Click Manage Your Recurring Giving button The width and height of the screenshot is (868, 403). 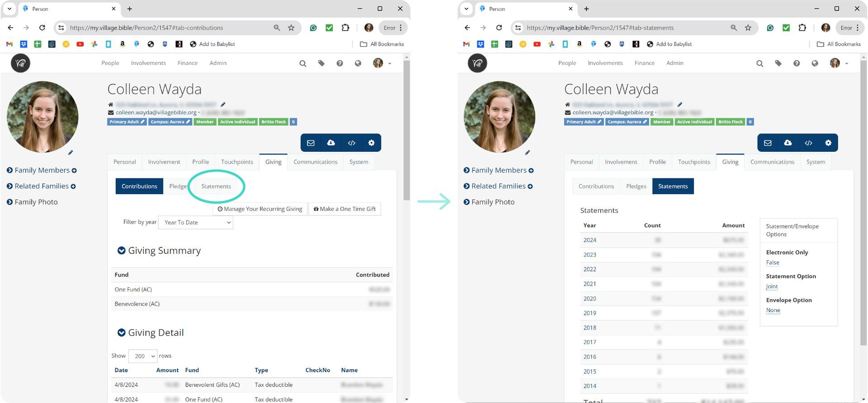pos(259,209)
